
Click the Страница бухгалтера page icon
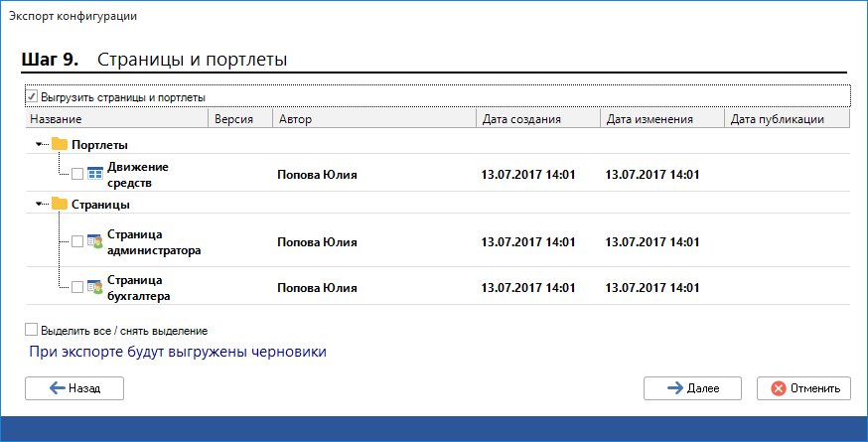95,287
